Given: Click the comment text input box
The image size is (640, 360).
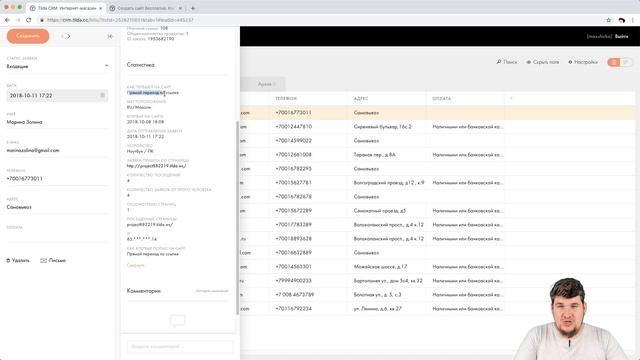Looking at the screenshot, I should (180, 347).
